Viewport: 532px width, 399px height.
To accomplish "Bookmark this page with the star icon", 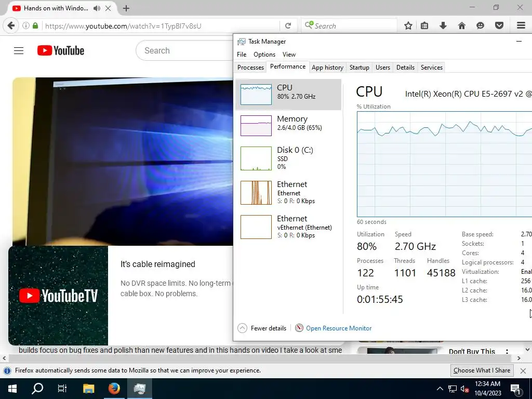I will [x=408, y=25].
